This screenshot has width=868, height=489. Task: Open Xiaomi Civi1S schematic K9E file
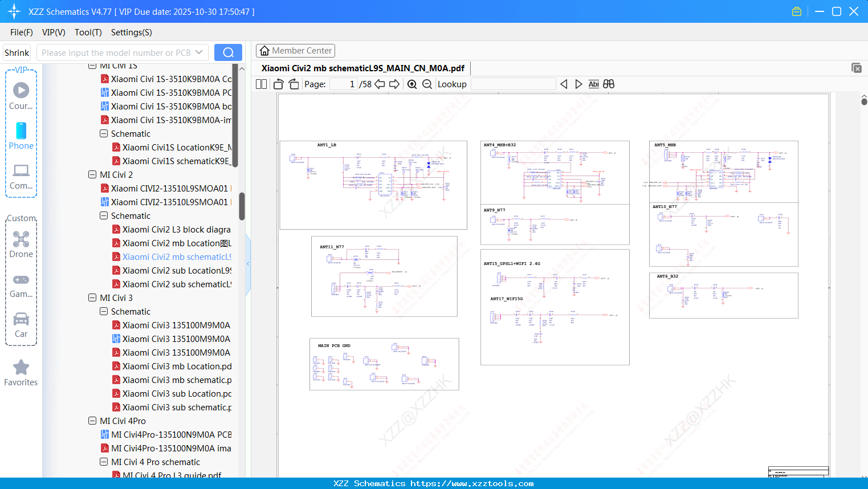[172, 161]
